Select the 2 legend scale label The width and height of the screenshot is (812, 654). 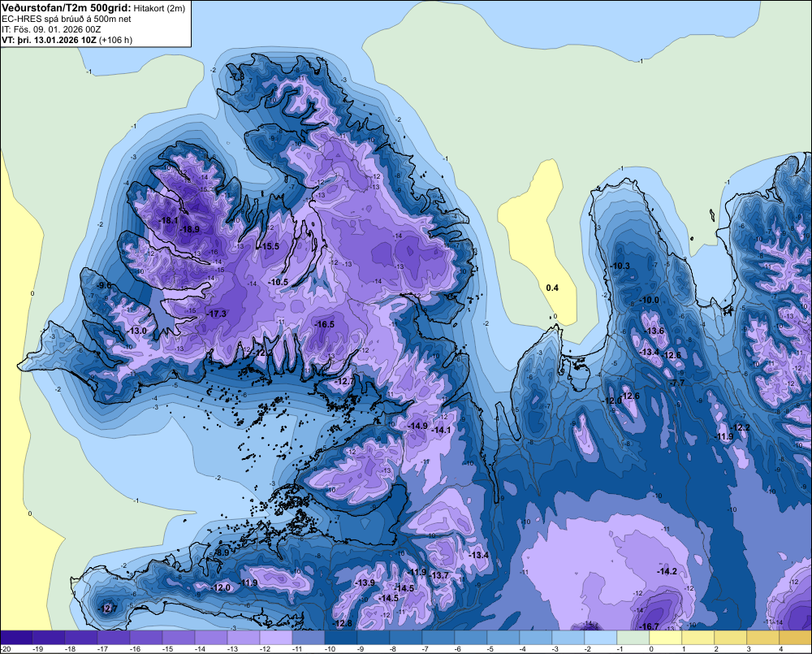coord(715,649)
